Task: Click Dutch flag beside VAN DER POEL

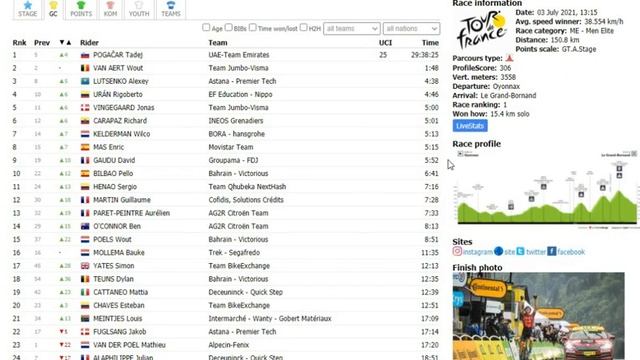Action: [x=85, y=345]
